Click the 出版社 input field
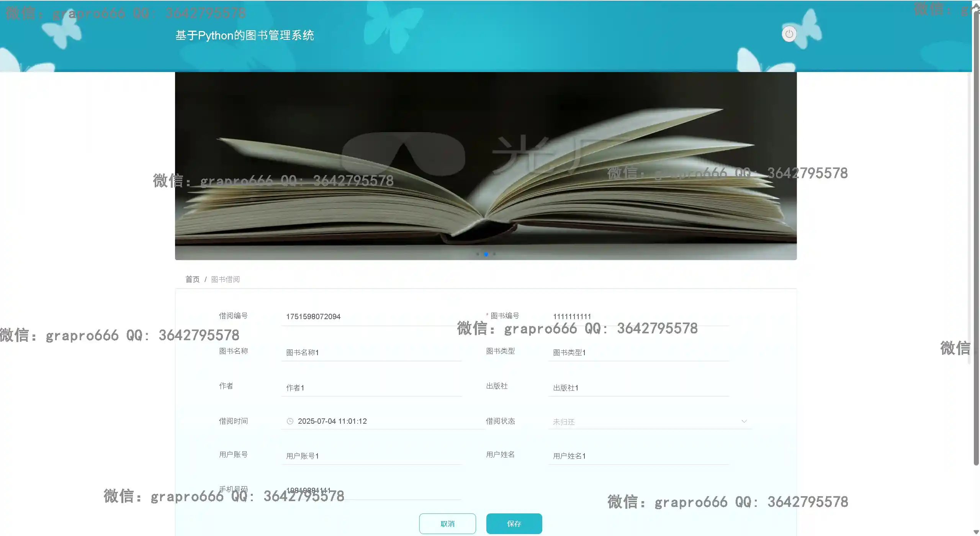Image resolution: width=980 pixels, height=536 pixels. click(x=638, y=387)
